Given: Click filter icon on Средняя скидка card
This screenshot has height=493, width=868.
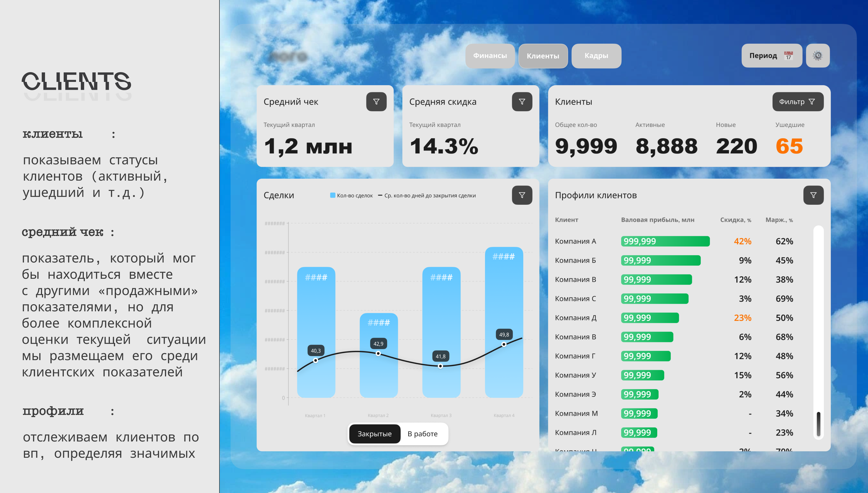Looking at the screenshot, I should point(522,102).
